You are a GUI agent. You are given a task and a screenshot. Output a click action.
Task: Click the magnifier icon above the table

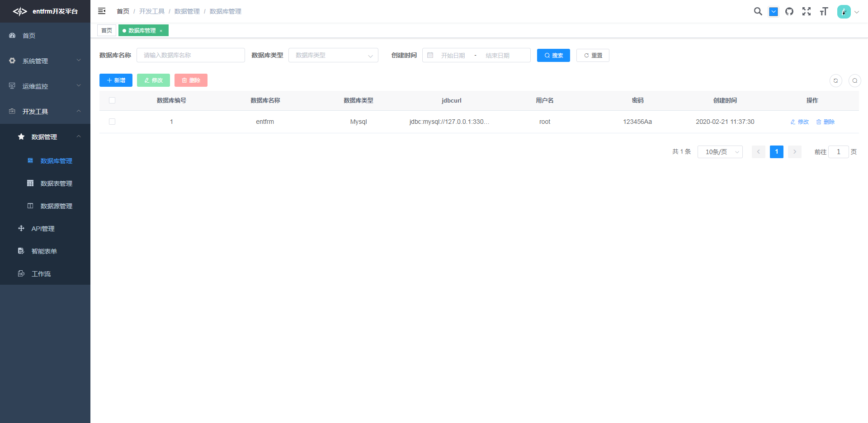coord(855,80)
